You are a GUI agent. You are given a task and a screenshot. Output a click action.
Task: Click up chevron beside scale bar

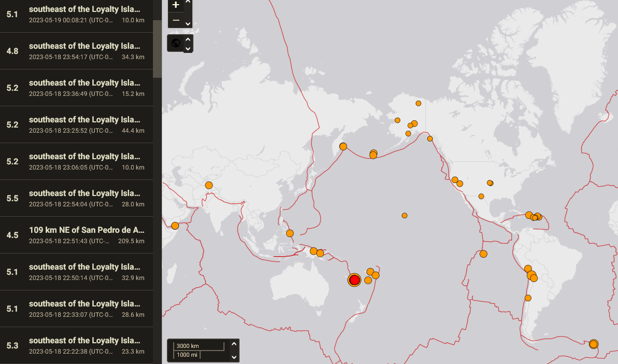pyautogui.click(x=234, y=344)
